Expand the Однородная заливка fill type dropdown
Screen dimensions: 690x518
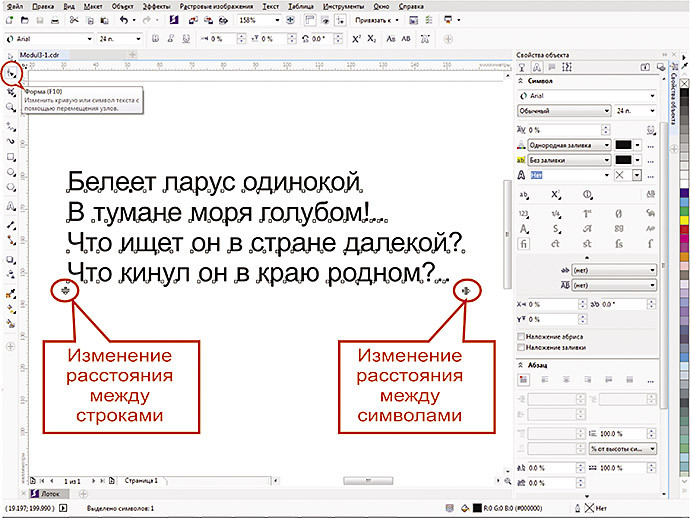point(607,144)
